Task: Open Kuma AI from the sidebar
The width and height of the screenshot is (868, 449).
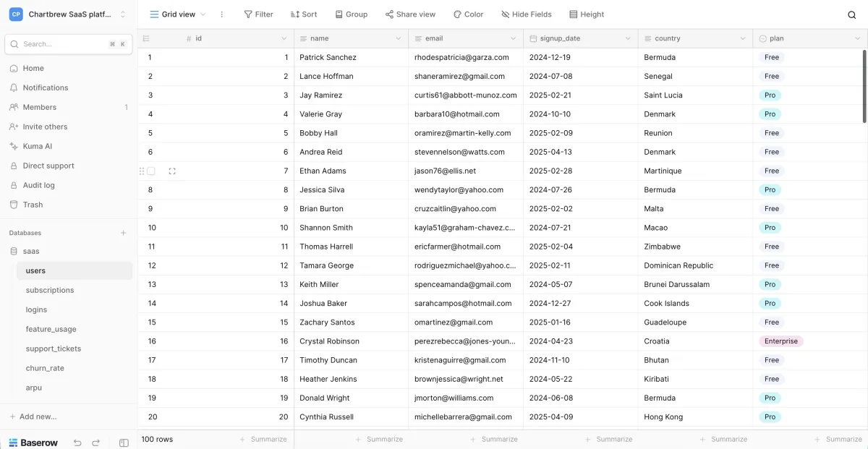Action: click(x=37, y=146)
